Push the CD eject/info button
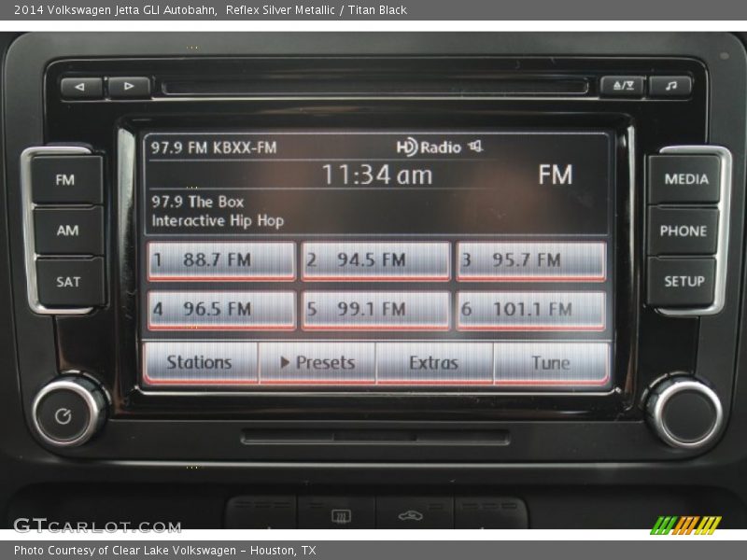Viewport: 747px width, 560px height. (623, 86)
